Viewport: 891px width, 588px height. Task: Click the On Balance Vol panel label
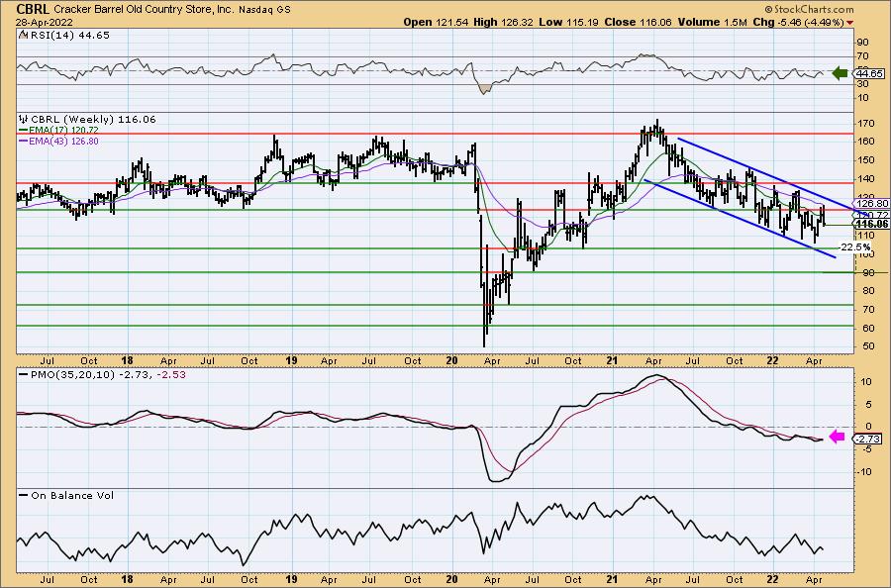[x=72, y=495]
